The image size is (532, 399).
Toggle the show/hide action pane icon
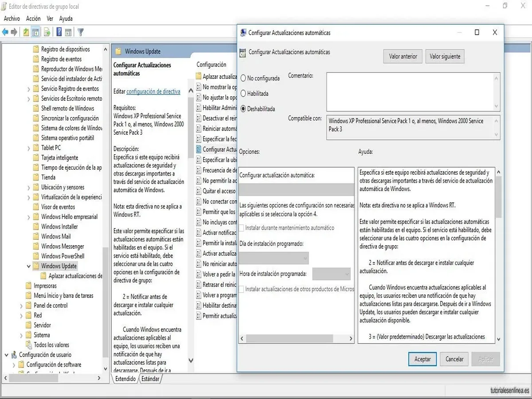coord(68,32)
